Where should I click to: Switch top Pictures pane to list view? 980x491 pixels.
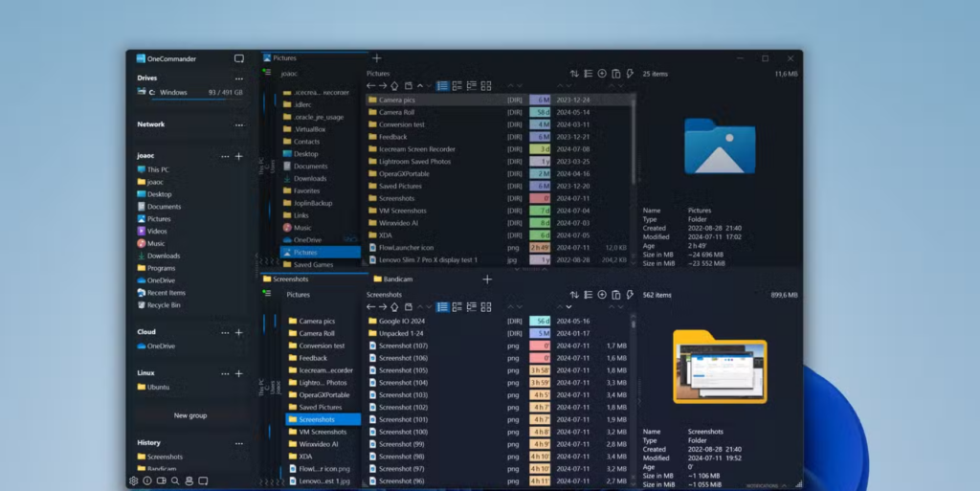tap(442, 86)
